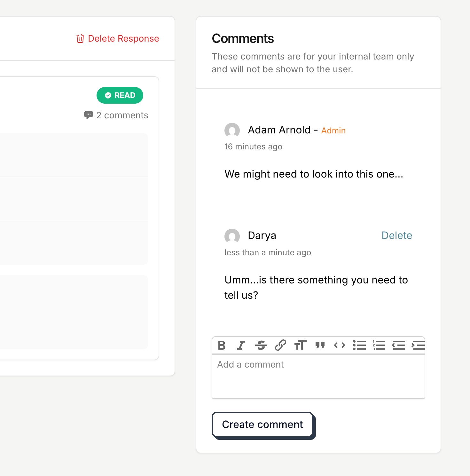Screen dimensions: 470x476
Task: Delete Darya's comment
Action: 397,235
